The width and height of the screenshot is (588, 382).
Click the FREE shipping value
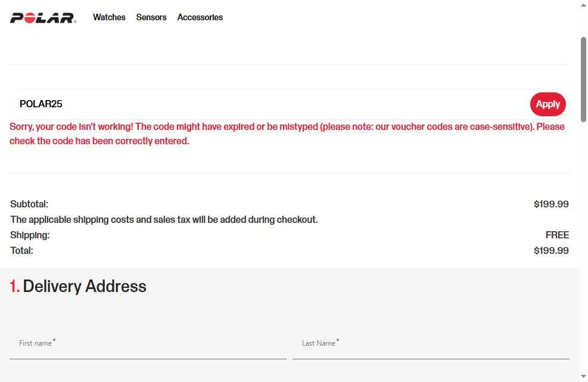click(x=557, y=235)
